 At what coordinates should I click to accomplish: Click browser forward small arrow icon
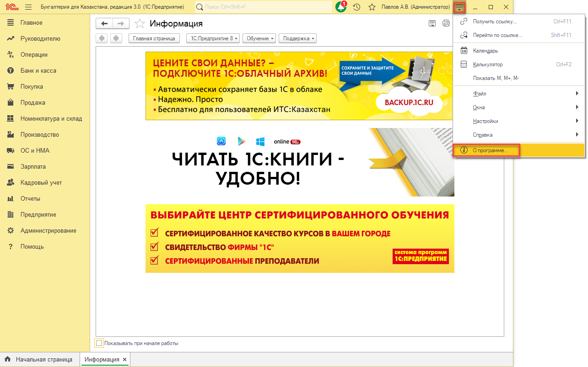click(116, 38)
